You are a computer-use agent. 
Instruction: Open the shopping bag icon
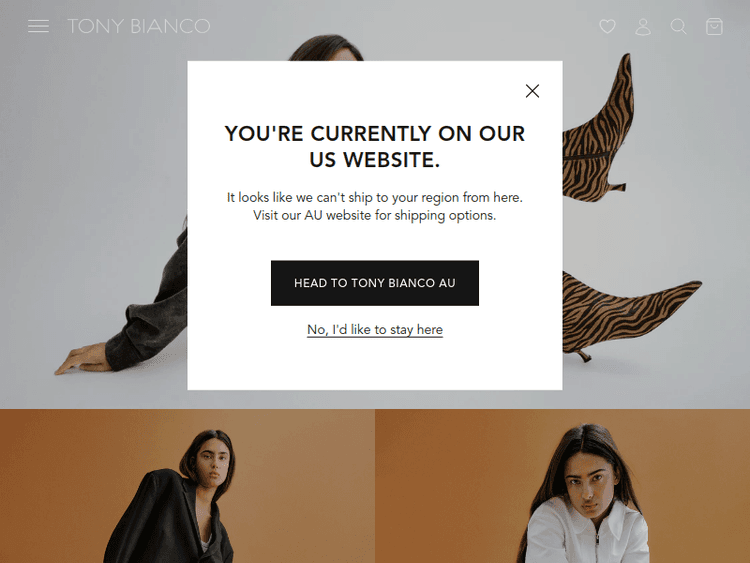tap(714, 26)
